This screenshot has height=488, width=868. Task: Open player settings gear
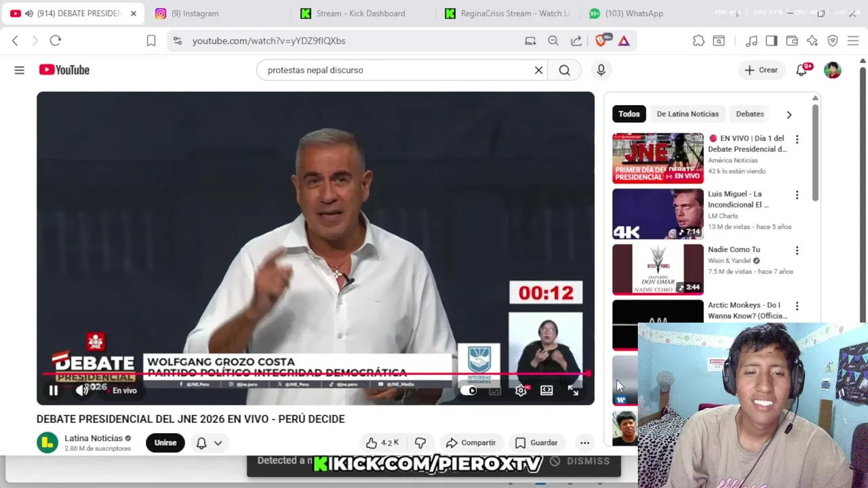(x=521, y=390)
